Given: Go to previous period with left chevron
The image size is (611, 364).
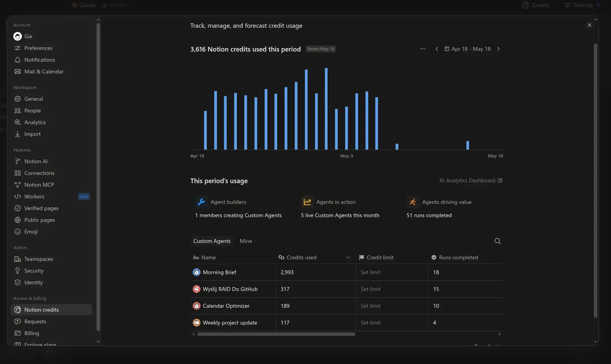Looking at the screenshot, I should [437, 49].
